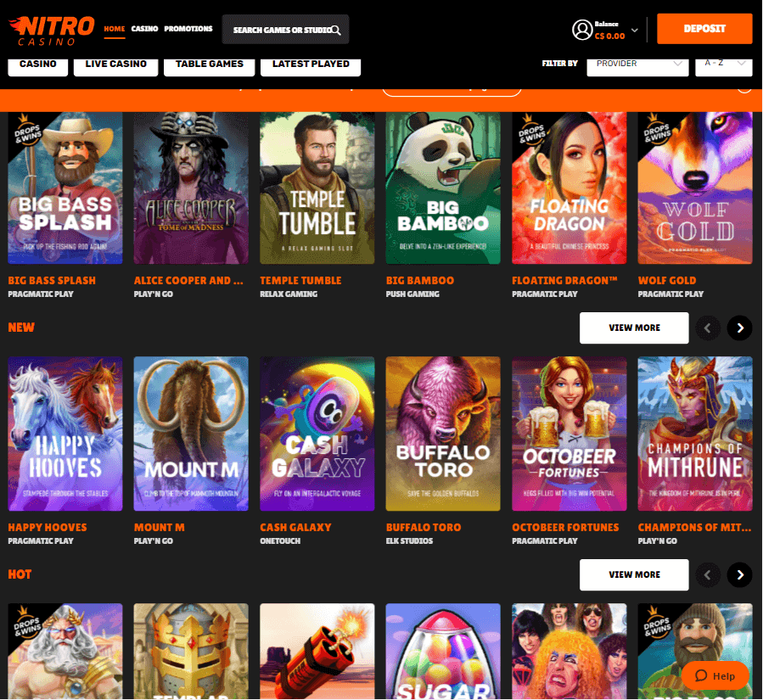Click the OneTouch provider label
763x700 pixels.
[280, 541]
